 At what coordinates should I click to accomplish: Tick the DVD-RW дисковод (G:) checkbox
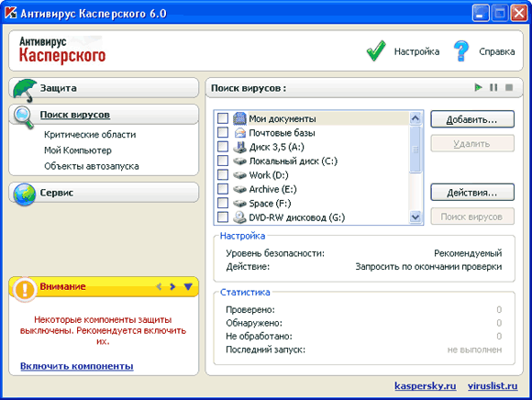[x=223, y=217]
